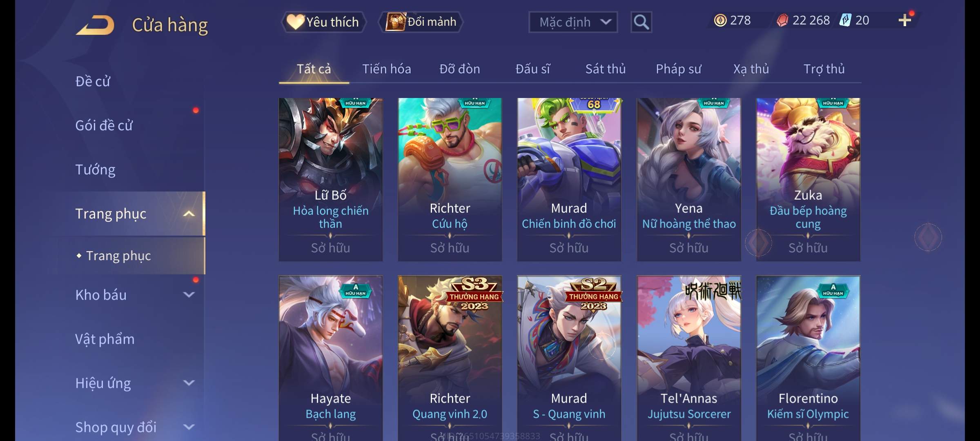Click the blue voucher currency icon
The height and width of the screenshot is (441, 980).
845,20
